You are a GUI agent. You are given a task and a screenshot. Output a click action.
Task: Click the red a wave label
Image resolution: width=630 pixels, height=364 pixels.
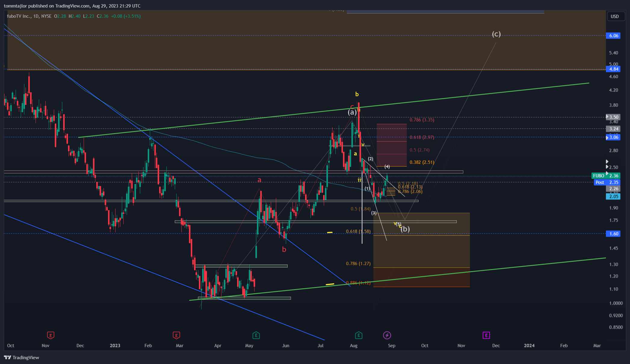click(x=259, y=180)
